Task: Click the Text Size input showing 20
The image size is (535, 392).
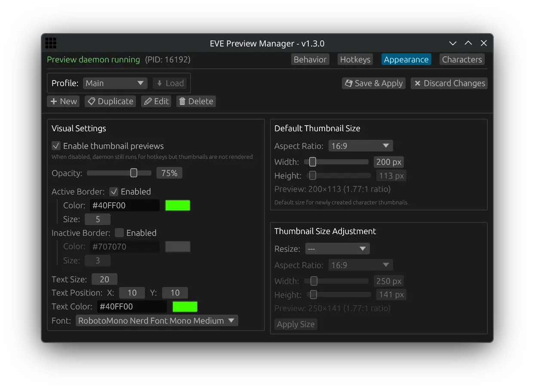Action: (x=105, y=279)
